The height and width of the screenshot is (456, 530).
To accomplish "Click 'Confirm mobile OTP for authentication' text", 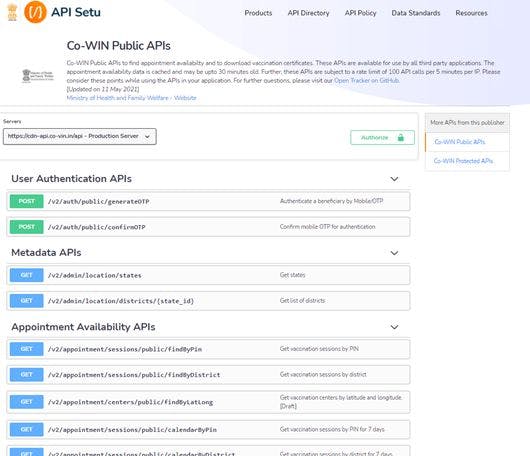I will (328, 226).
